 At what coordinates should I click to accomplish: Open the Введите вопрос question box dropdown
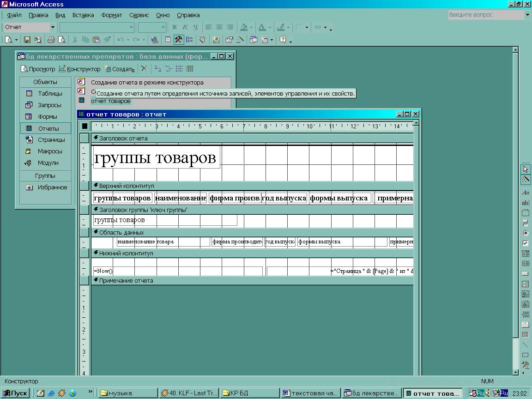pos(527,15)
